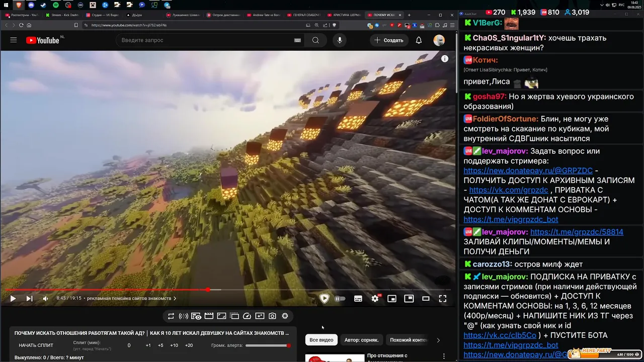Open video player settings gear

tap(375, 299)
